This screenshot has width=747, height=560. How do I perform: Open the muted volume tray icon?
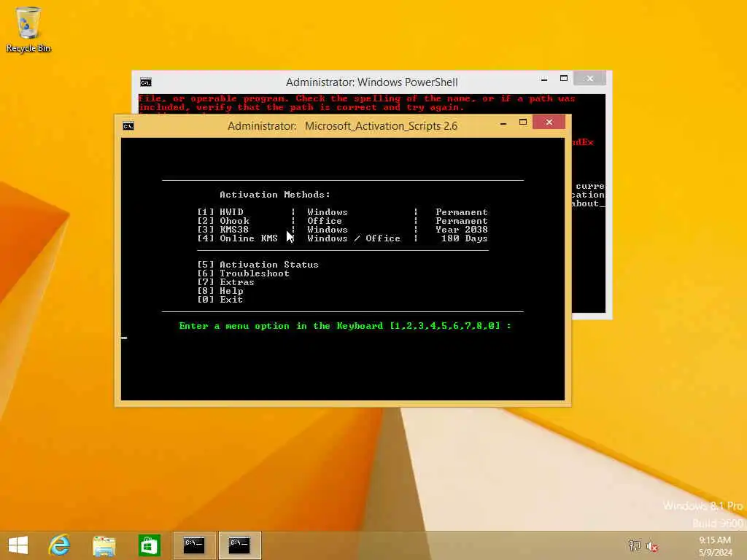652,545
